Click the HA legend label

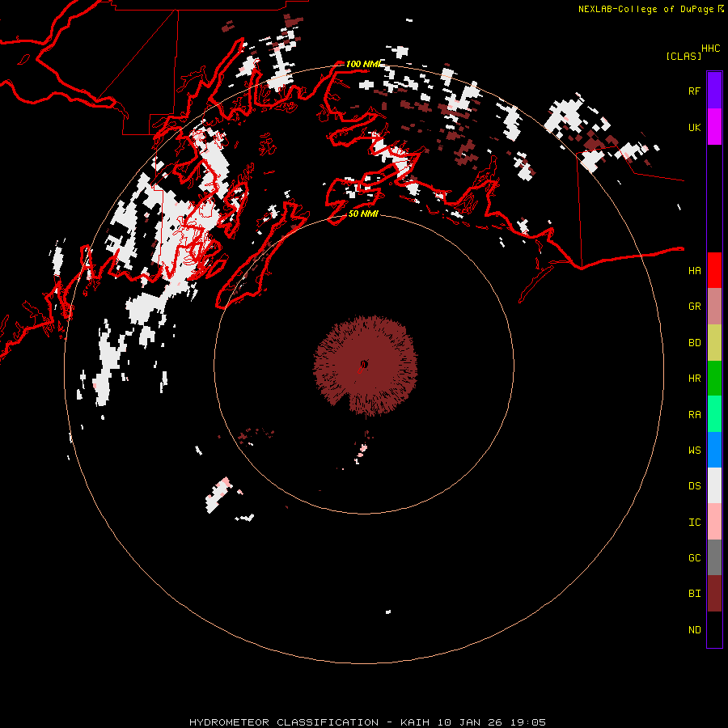694,270
